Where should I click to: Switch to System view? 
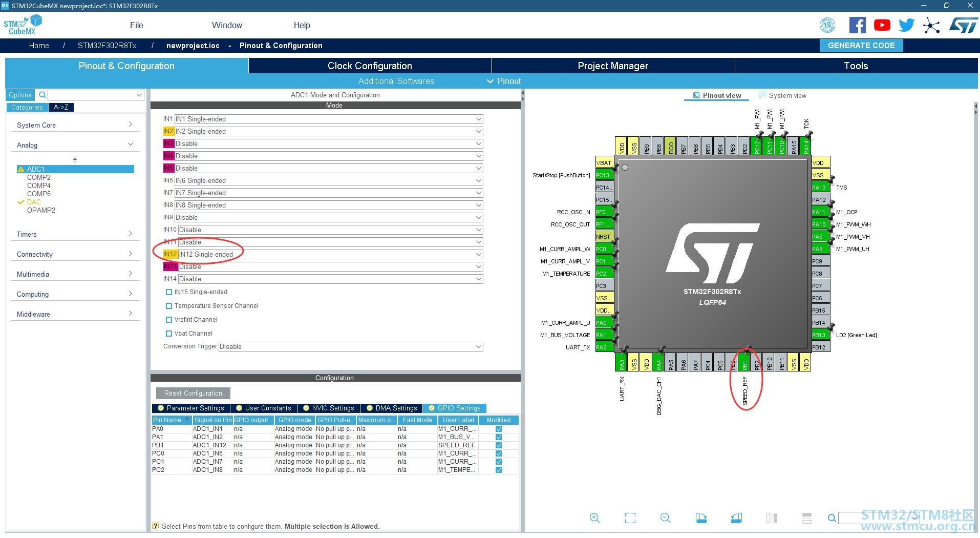(x=782, y=95)
